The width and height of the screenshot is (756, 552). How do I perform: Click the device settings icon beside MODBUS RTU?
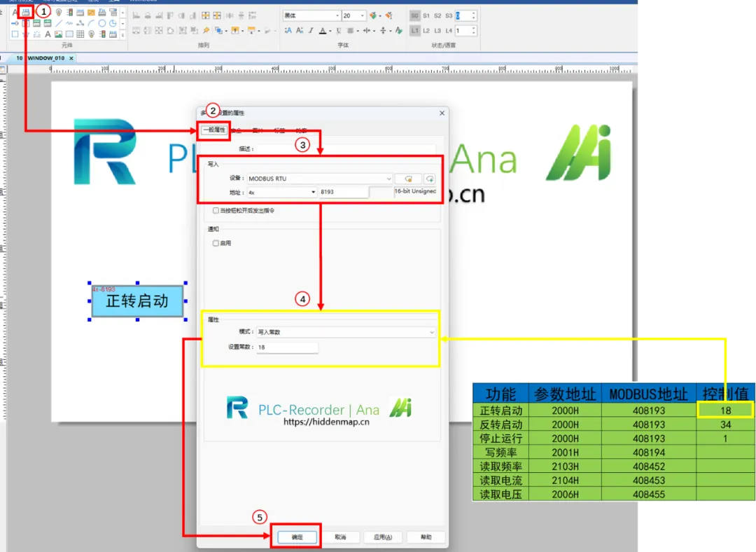click(408, 179)
